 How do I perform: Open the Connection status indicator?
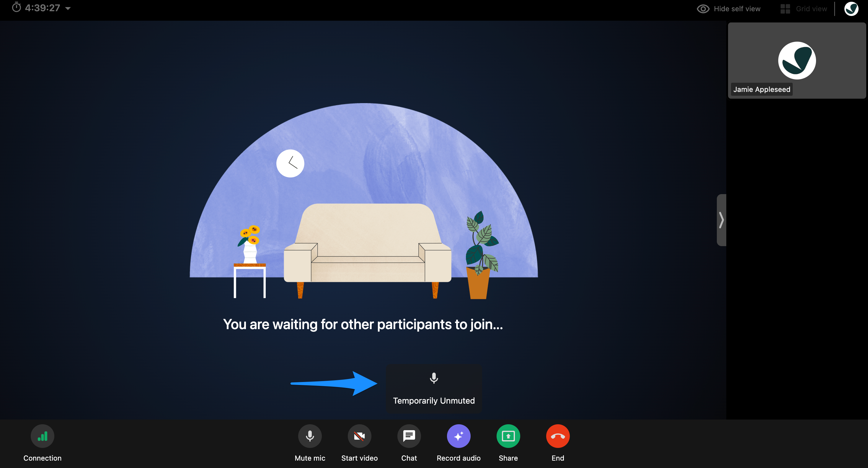43,436
